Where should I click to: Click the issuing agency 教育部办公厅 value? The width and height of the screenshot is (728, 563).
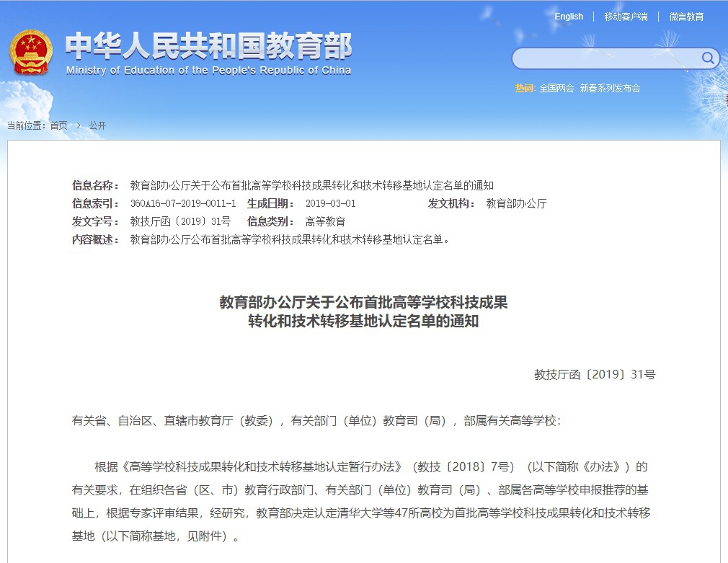[x=516, y=203]
